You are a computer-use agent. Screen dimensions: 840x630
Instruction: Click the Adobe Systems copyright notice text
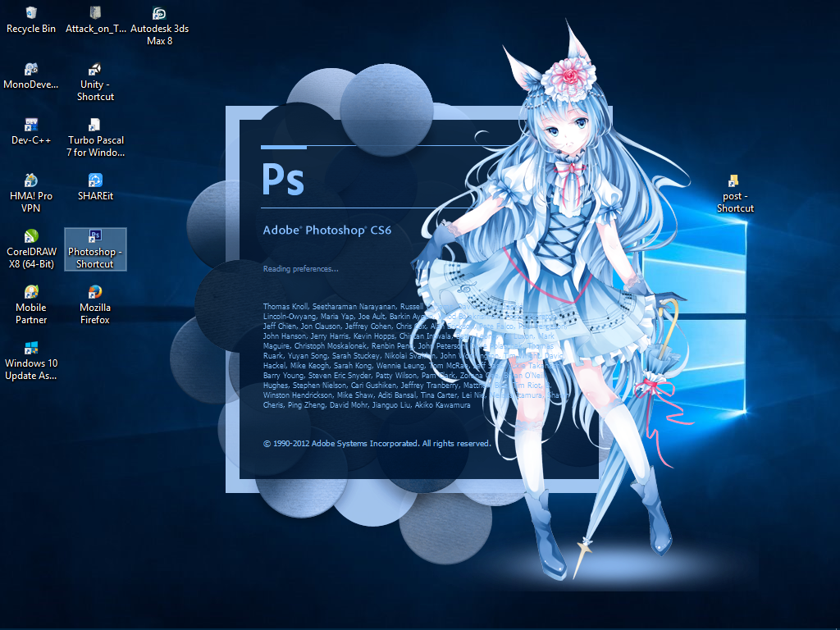377,444
